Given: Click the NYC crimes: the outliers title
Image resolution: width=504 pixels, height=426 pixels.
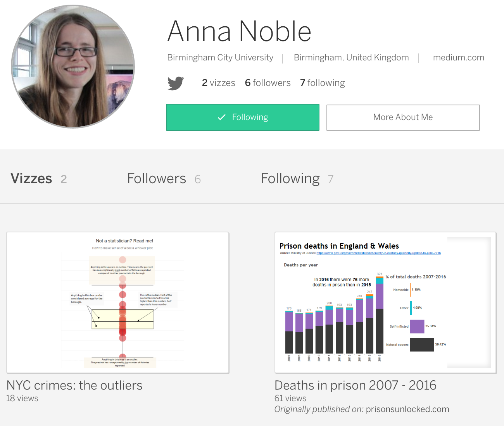Looking at the screenshot, I should [74, 385].
